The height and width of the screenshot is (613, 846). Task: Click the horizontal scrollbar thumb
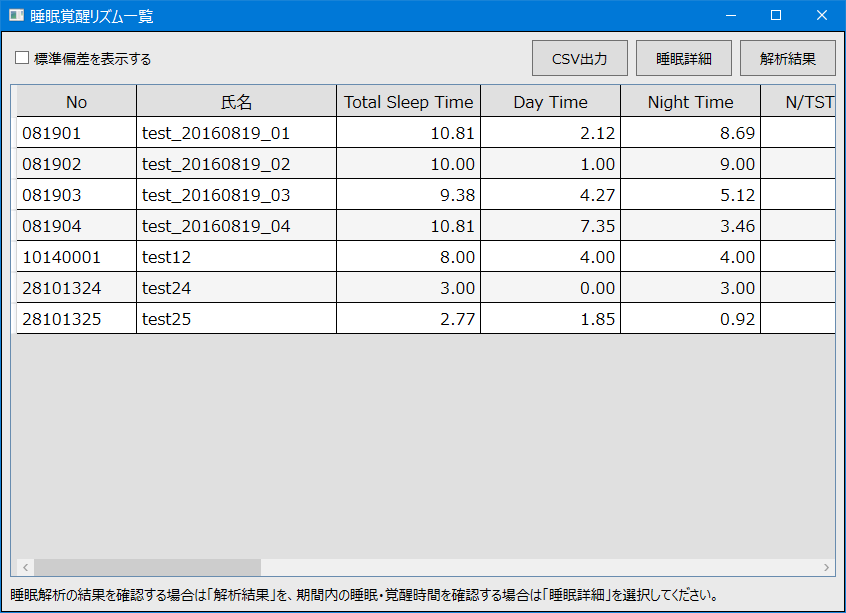tap(147, 567)
